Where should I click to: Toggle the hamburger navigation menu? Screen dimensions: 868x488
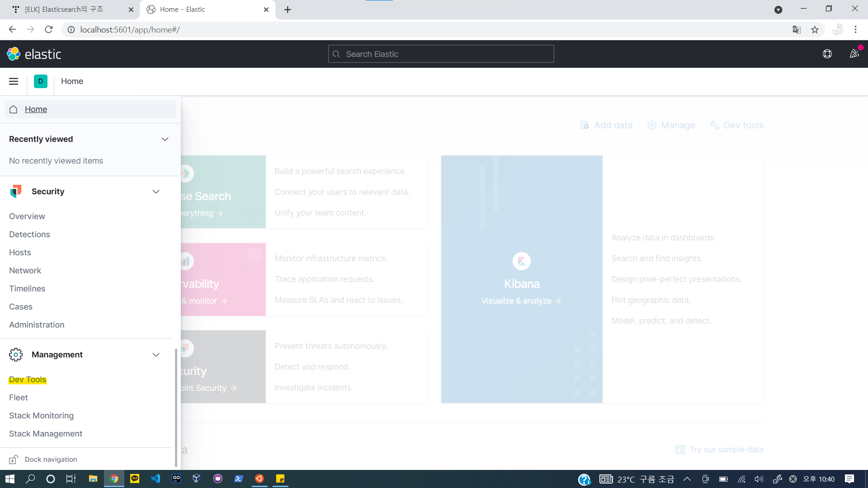click(x=14, y=81)
